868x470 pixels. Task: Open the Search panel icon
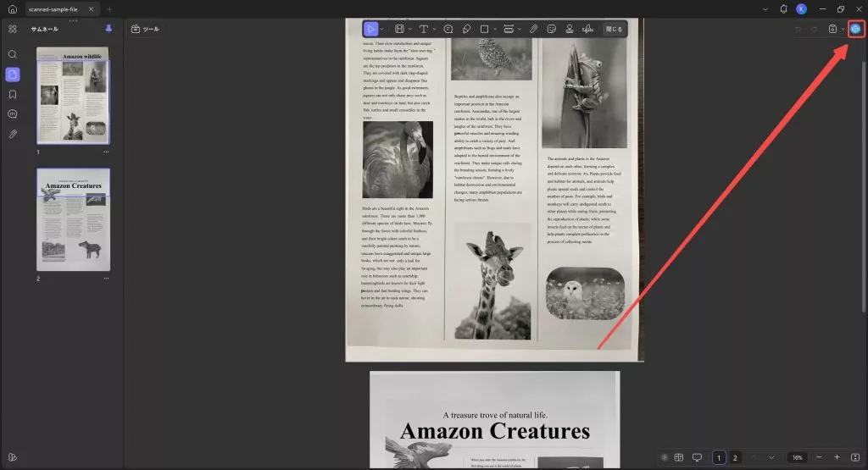coord(12,54)
